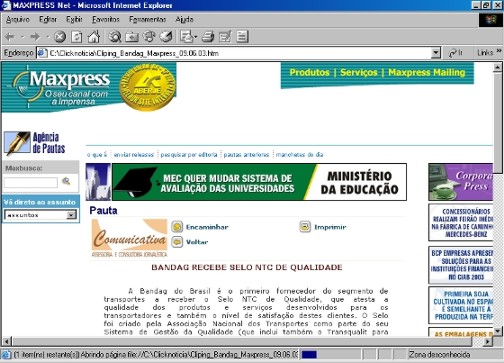This screenshot has height=363, width=504.
Task: Click the Stop button in the browser toolbar
Action: pyautogui.click(x=60, y=37)
